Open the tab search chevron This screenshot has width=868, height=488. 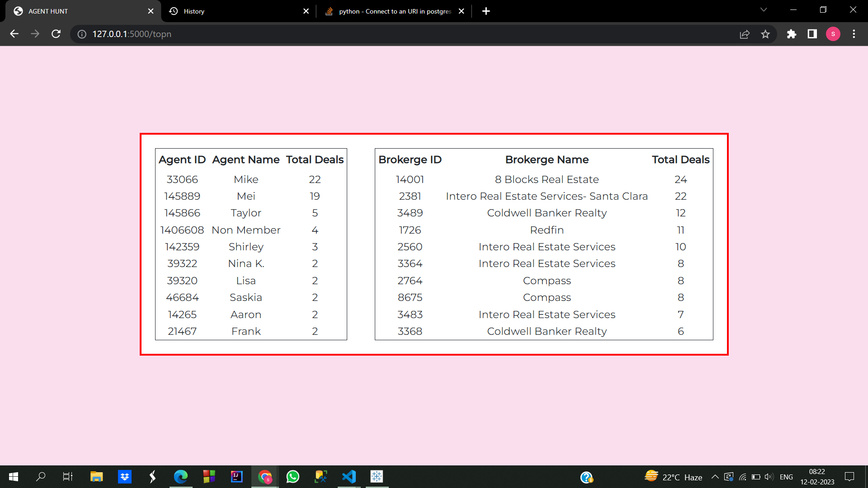pyautogui.click(x=764, y=9)
